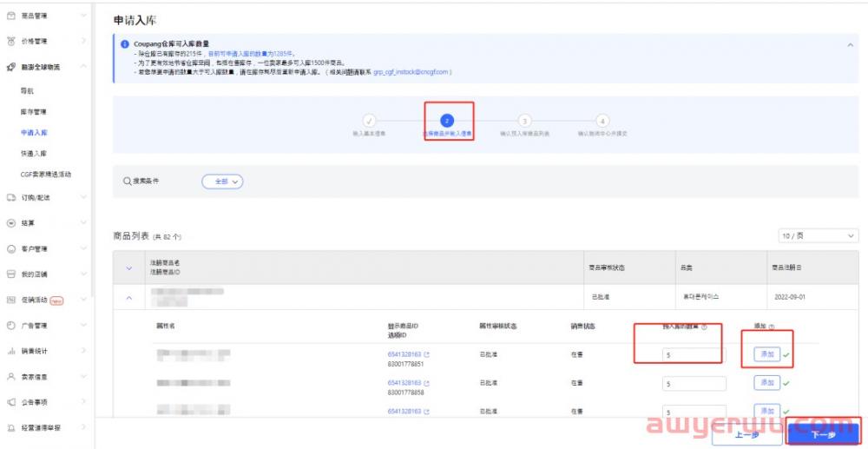Click the 价格管理 icon in sidebar
This screenshot has width=868, height=449.
pyautogui.click(x=10, y=41)
